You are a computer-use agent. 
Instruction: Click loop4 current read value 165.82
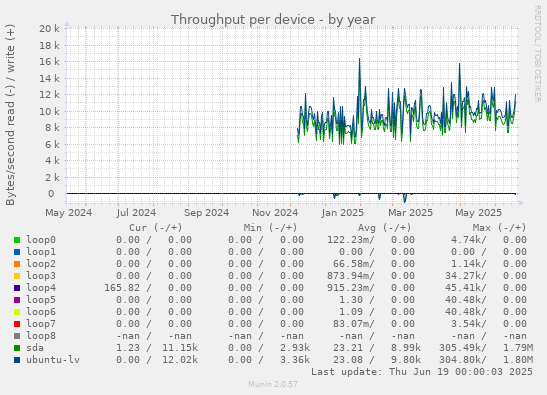pos(122,288)
